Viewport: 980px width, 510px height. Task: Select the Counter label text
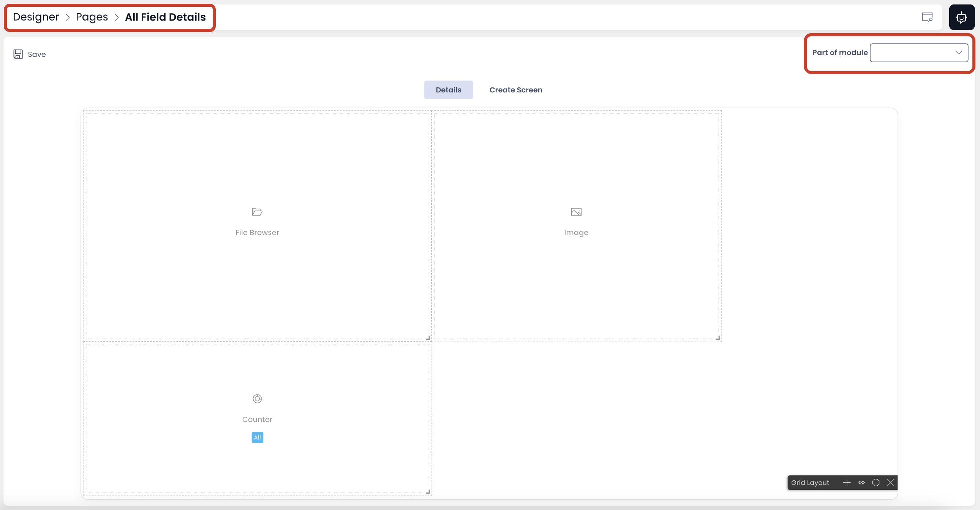coord(257,420)
